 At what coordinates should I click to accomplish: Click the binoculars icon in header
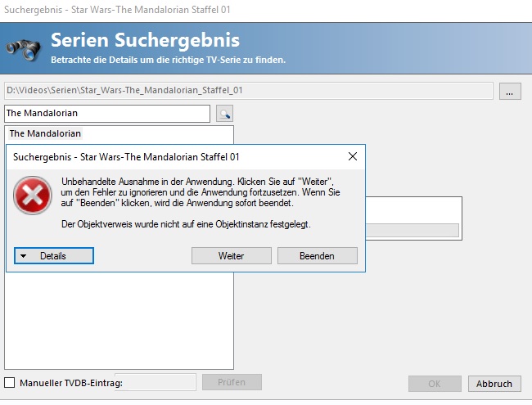pos(23,50)
